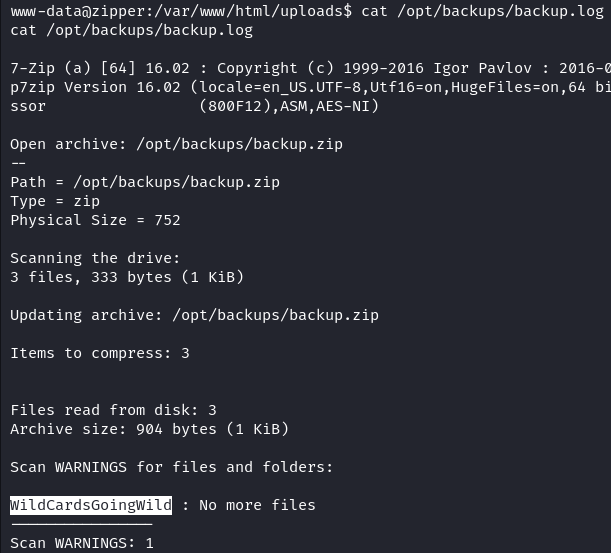This screenshot has height=553, width=611.
Task: Click the Open archive path line
Action: point(177,145)
